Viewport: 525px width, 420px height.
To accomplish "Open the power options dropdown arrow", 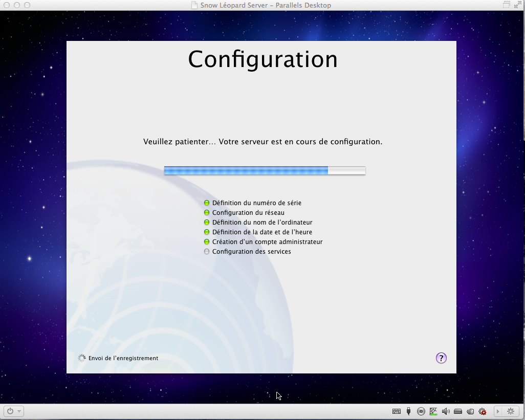I will point(19,411).
